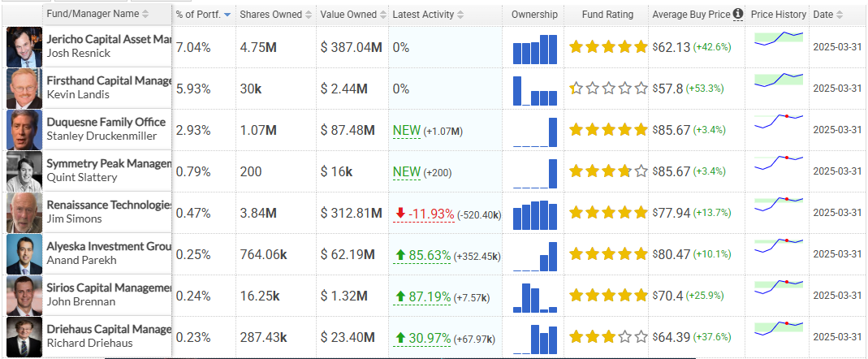Screen dimensions: 868x359
Task: Open Renaissance Technologies fund link
Action: tap(109, 205)
